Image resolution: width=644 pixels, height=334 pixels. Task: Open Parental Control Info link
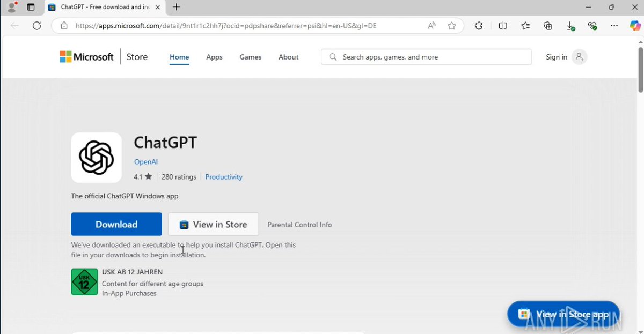click(x=299, y=225)
